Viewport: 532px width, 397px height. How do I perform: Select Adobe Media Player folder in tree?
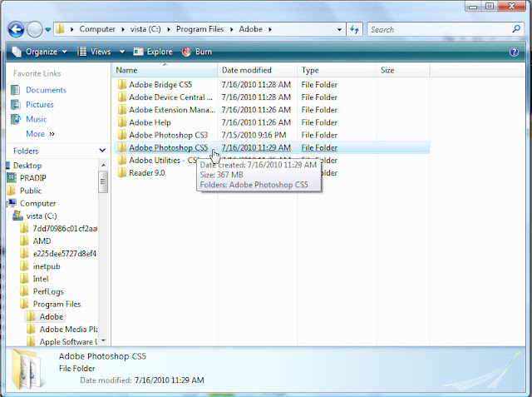[x=68, y=329]
